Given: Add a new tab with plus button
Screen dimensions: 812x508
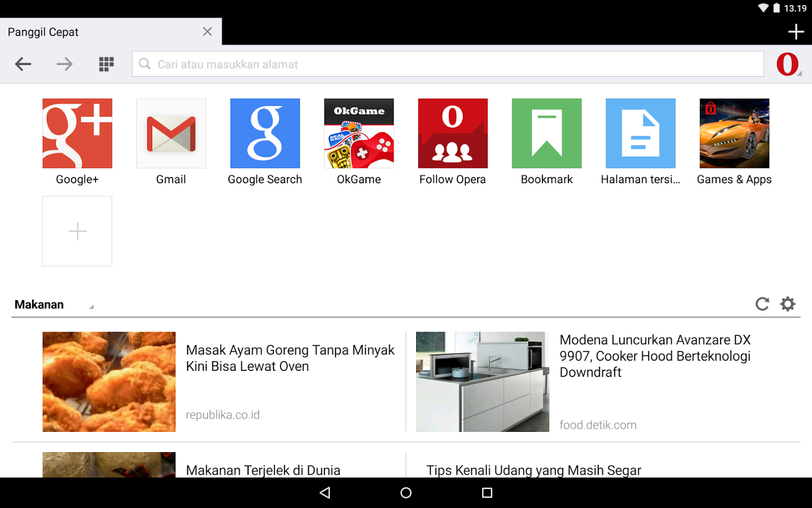Looking at the screenshot, I should pos(796,32).
